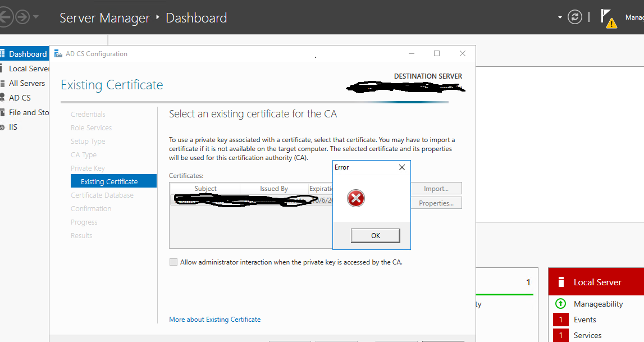Open the More about Existing Certificate link

pyautogui.click(x=215, y=320)
